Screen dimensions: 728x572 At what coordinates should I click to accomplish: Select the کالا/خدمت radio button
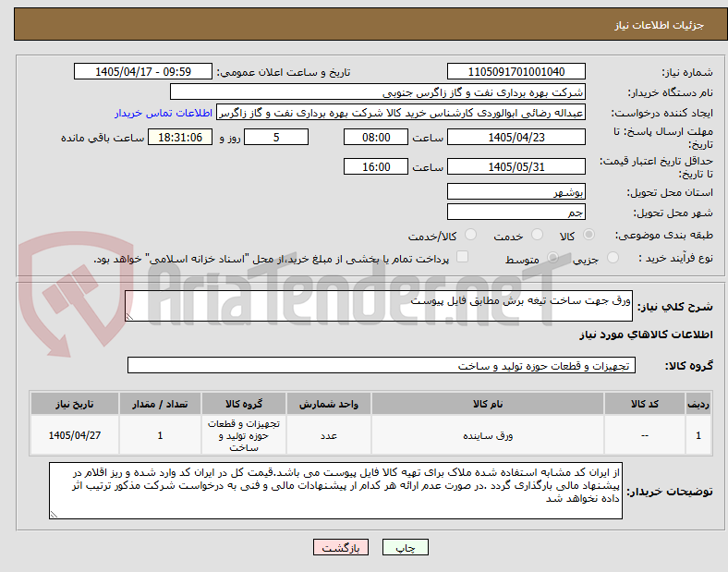(470, 235)
